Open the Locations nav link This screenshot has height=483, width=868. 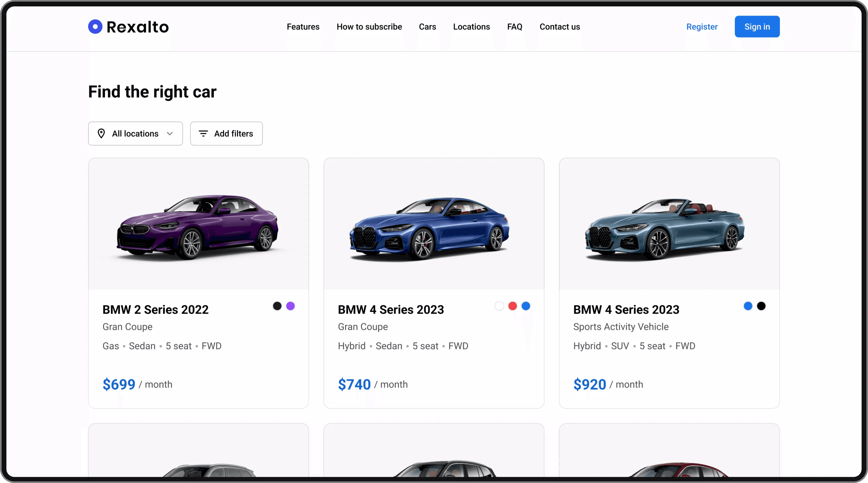pyautogui.click(x=471, y=27)
